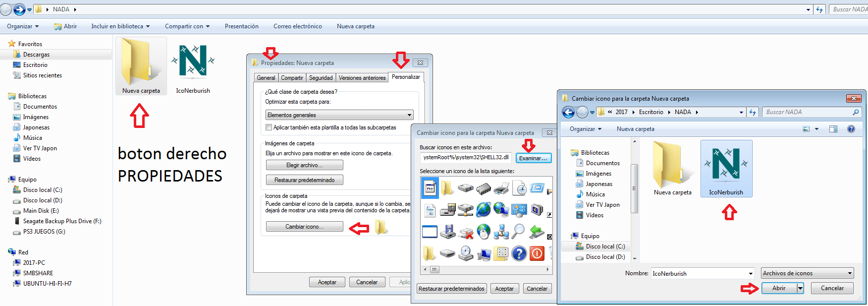The image size is (868, 306).
Task: Click right arrow of icon list scrollbar
Action: pos(547,269)
